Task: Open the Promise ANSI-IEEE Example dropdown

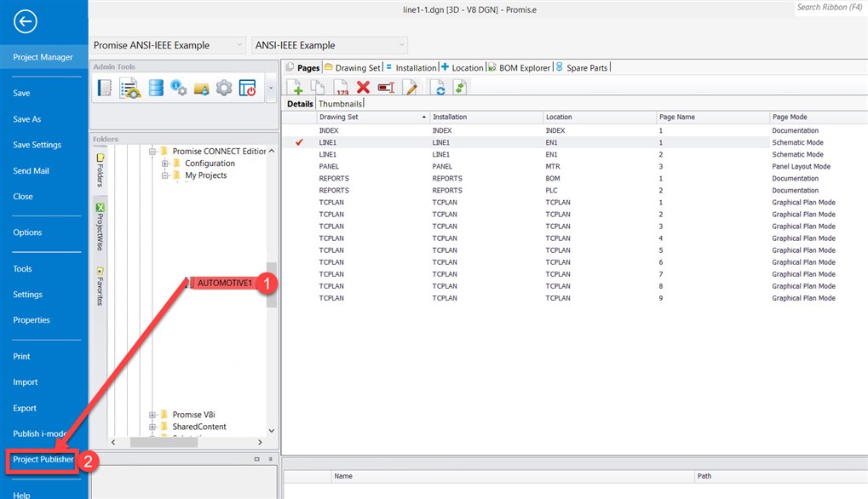Action: pyautogui.click(x=168, y=45)
